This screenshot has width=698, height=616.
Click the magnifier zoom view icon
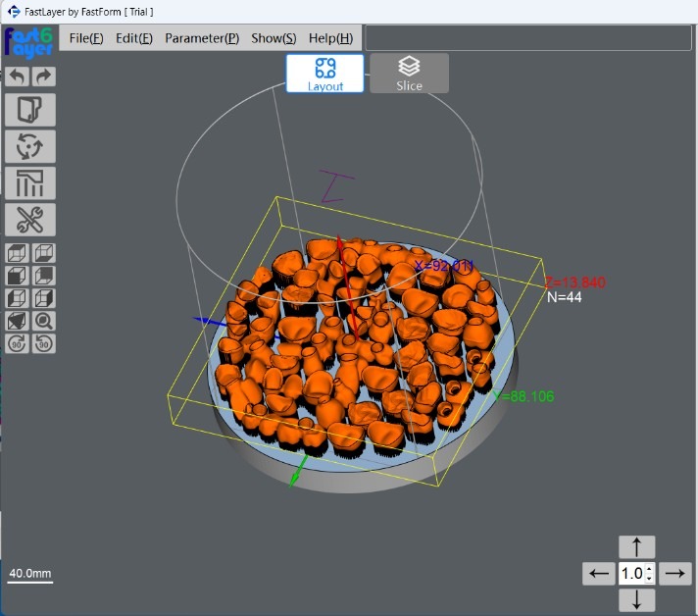click(x=44, y=321)
